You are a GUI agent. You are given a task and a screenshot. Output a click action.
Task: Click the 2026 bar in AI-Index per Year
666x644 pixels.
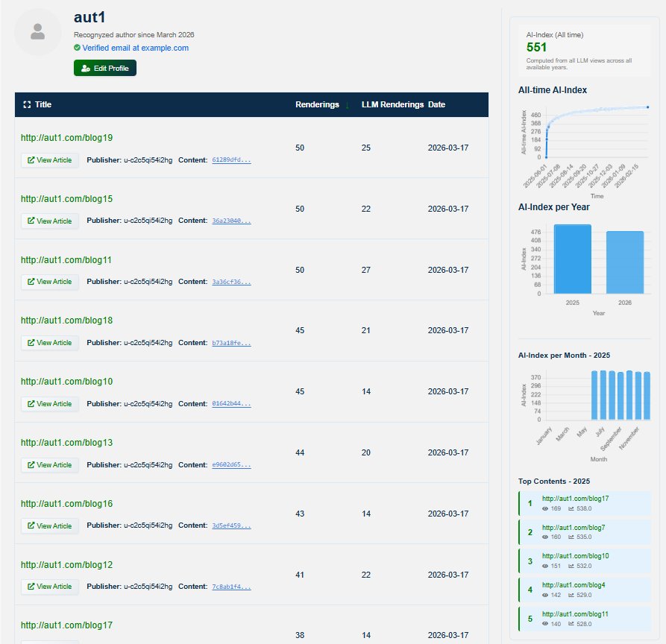[x=624, y=262]
